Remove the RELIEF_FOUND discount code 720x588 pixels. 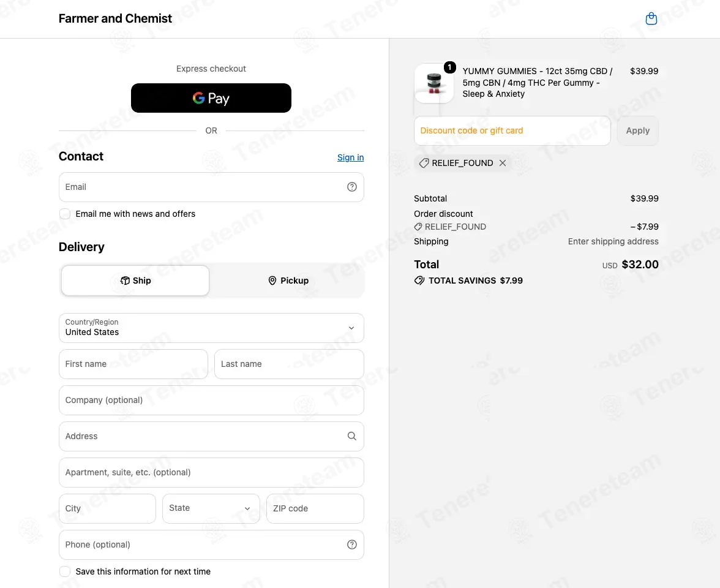point(503,163)
